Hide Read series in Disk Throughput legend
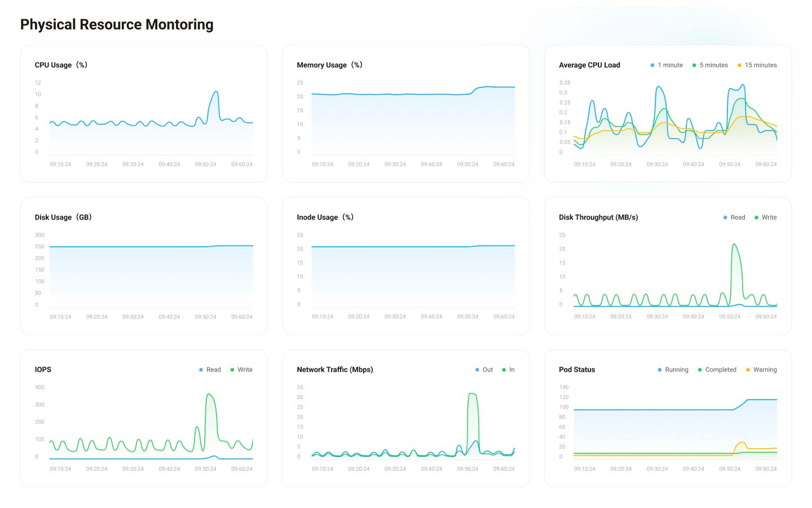 click(734, 217)
